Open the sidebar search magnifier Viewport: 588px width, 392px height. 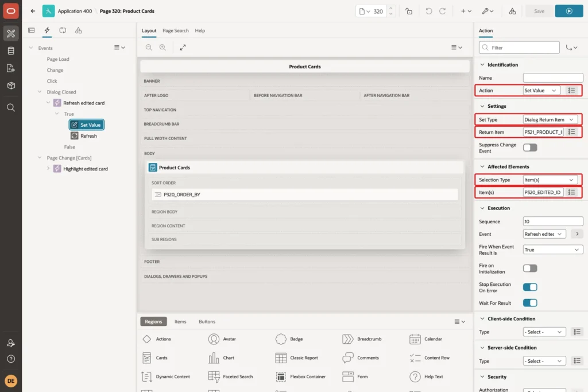(x=11, y=107)
